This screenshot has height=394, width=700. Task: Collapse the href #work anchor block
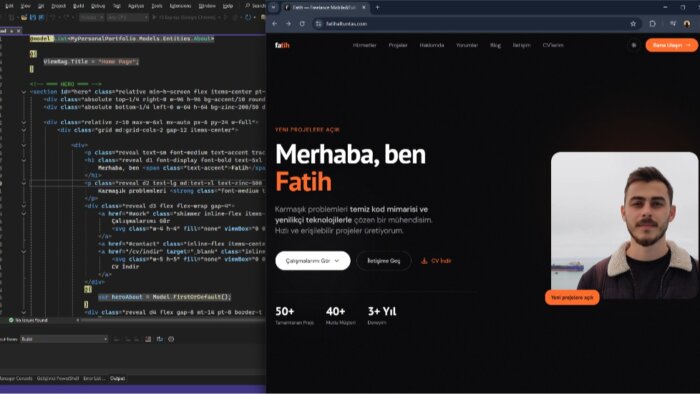[24, 214]
